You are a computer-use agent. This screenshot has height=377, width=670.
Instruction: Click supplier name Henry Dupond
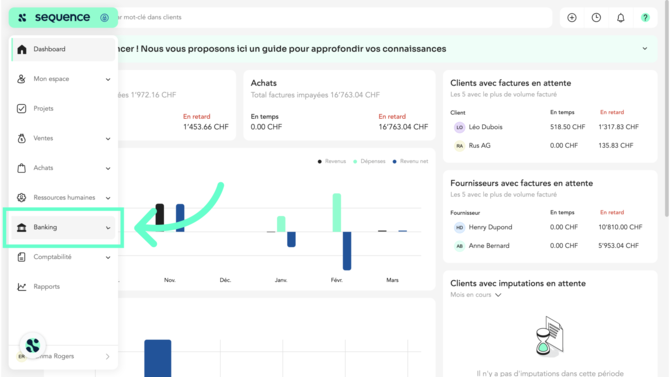click(490, 227)
